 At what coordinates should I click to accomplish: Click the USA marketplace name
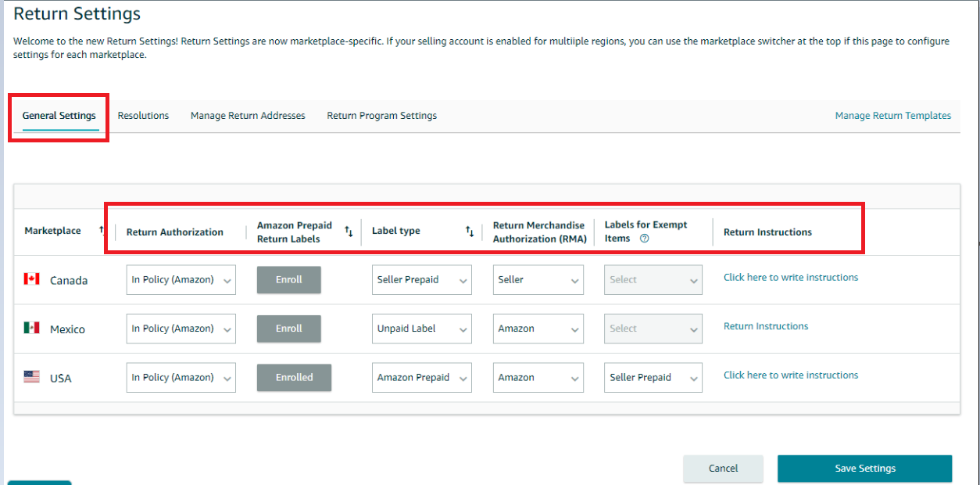(x=60, y=379)
